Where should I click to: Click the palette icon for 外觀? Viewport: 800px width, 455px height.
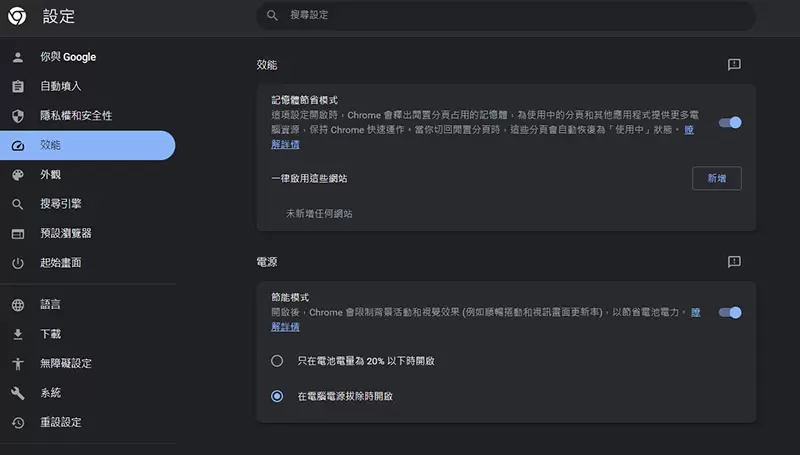coord(17,175)
